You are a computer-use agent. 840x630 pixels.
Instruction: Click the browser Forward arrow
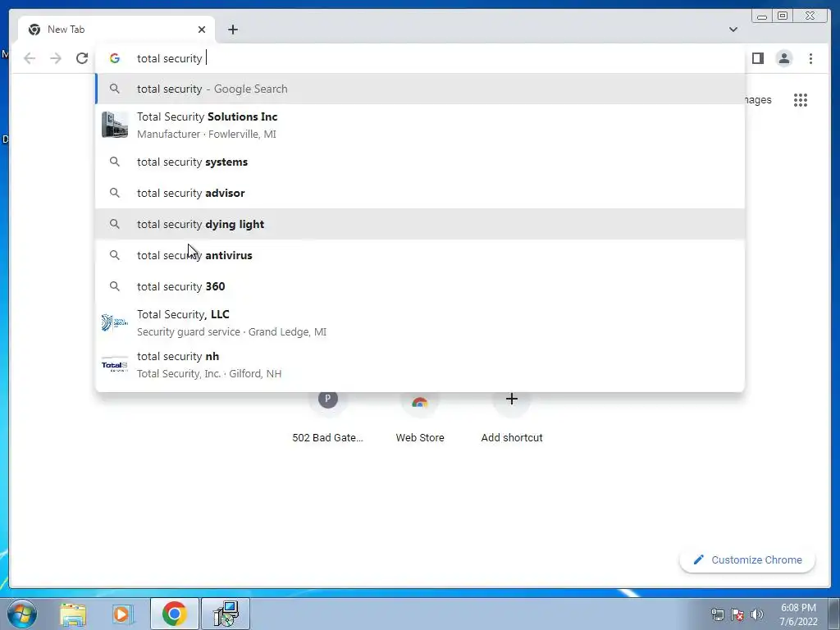(55, 58)
